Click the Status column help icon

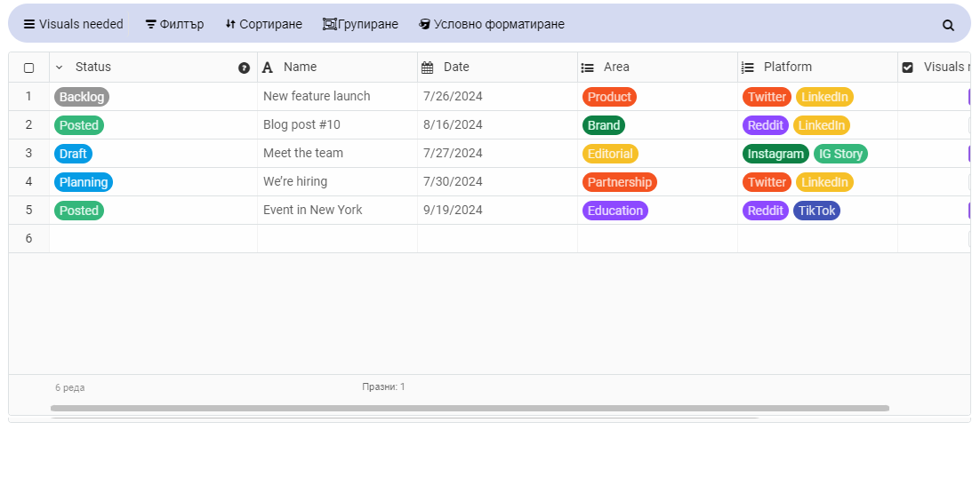coord(245,68)
